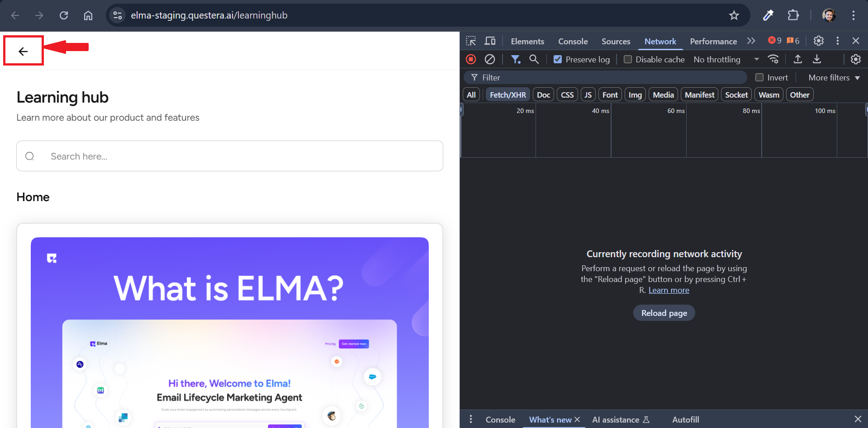Click the Search here input field
Viewport: 868px width, 428px height.
pos(230,156)
